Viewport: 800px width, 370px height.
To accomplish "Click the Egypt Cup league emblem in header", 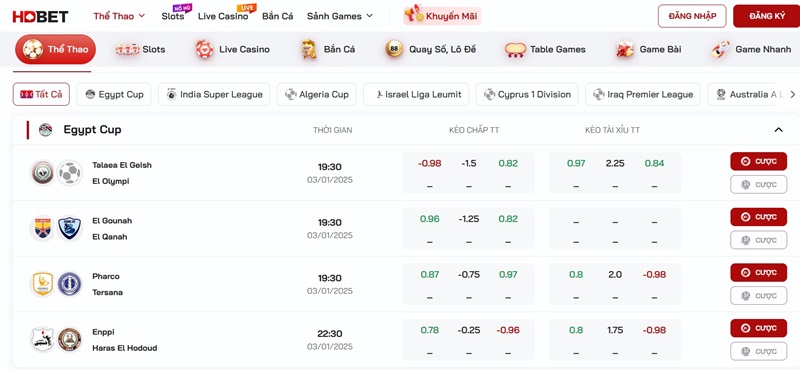I will point(45,130).
